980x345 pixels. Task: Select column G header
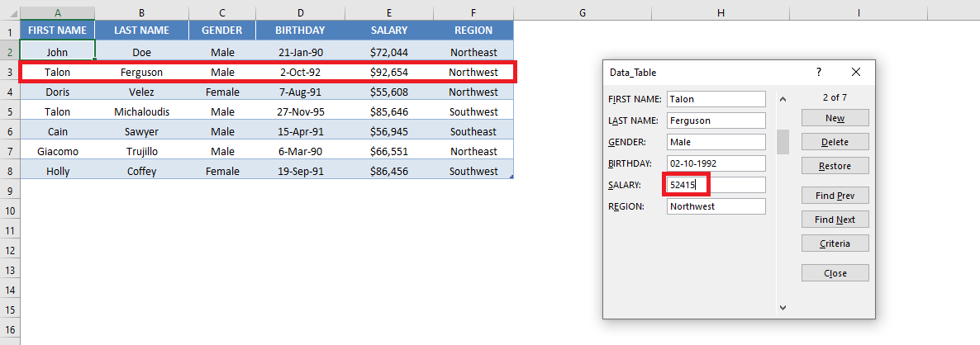tap(583, 12)
